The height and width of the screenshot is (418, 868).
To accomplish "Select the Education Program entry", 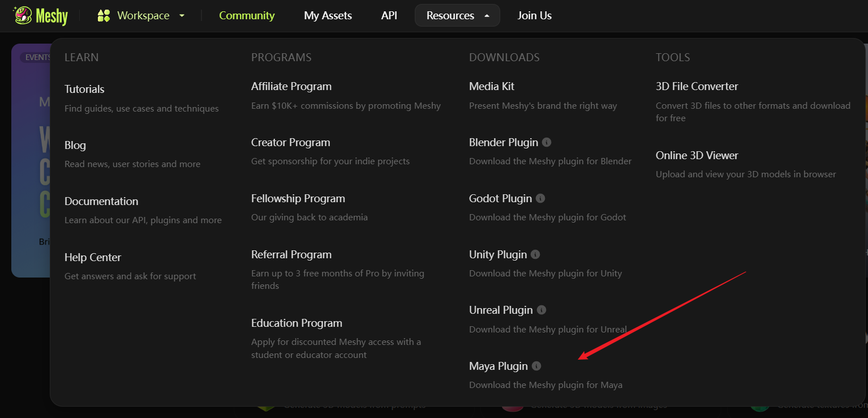I will (x=297, y=323).
